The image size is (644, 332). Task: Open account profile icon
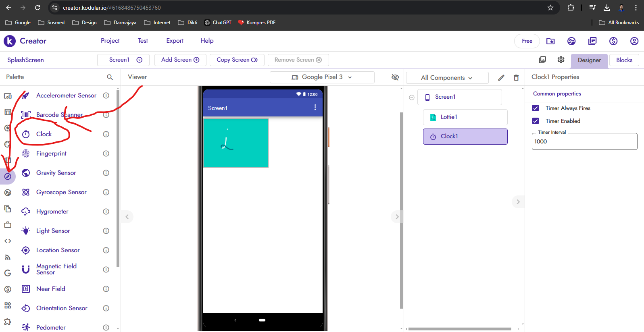[634, 41]
